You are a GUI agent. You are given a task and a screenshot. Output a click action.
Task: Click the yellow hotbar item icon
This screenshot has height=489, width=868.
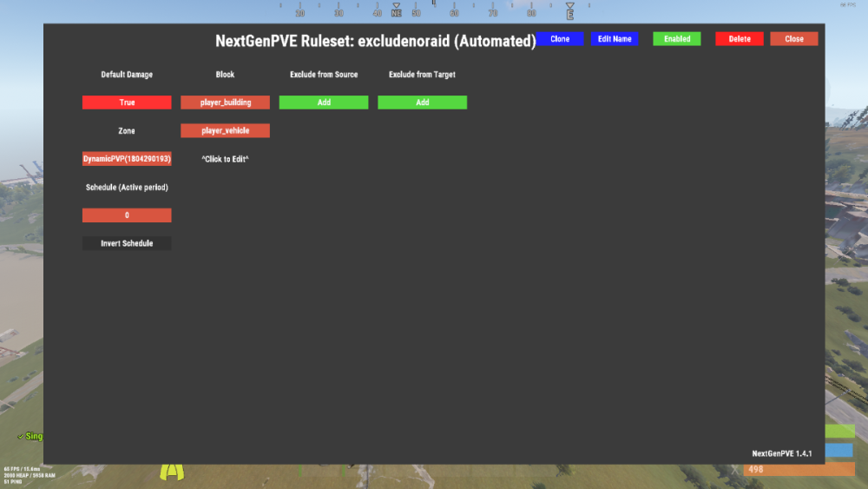[174, 471]
